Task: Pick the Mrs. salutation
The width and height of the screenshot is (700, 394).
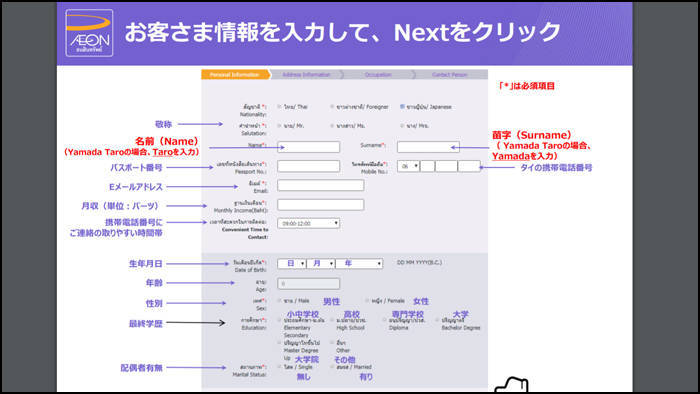Action: (x=402, y=126)
